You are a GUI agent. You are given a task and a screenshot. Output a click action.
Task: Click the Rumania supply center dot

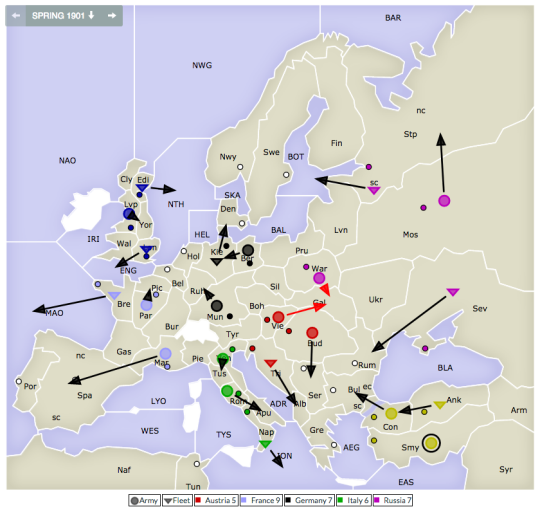355,363
